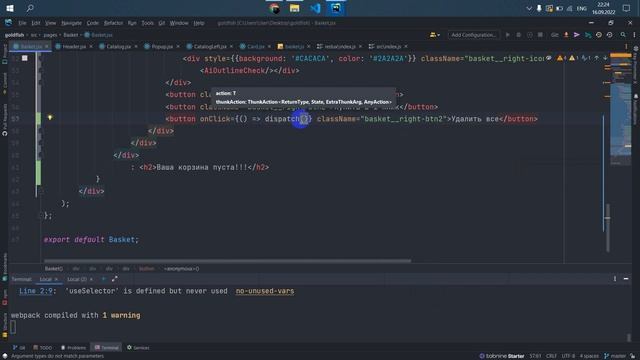Switch to basket.js editor tab
The image size is (640, 360).
293,47
